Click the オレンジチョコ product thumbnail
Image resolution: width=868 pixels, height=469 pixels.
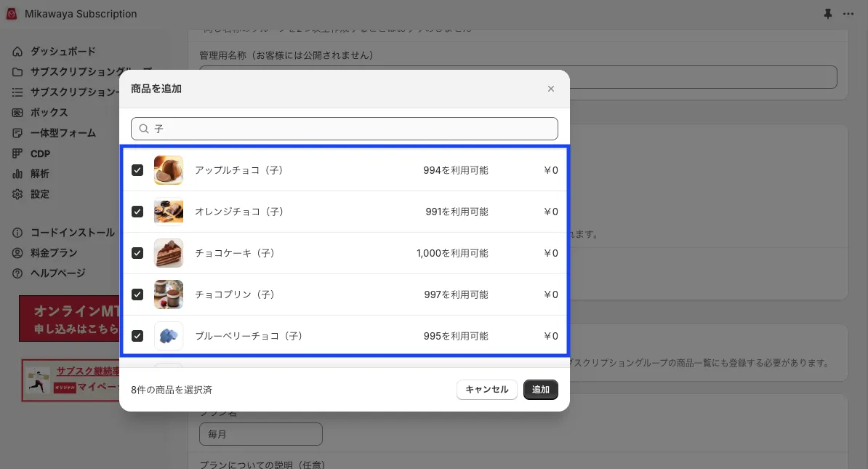(x=168, y=212)
